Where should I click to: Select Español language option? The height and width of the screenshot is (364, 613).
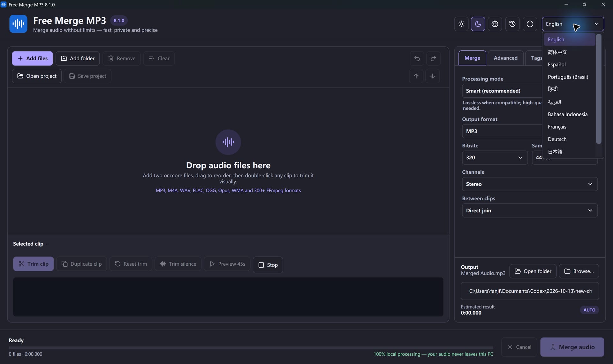pyautogui.click(x=569, y=64)
